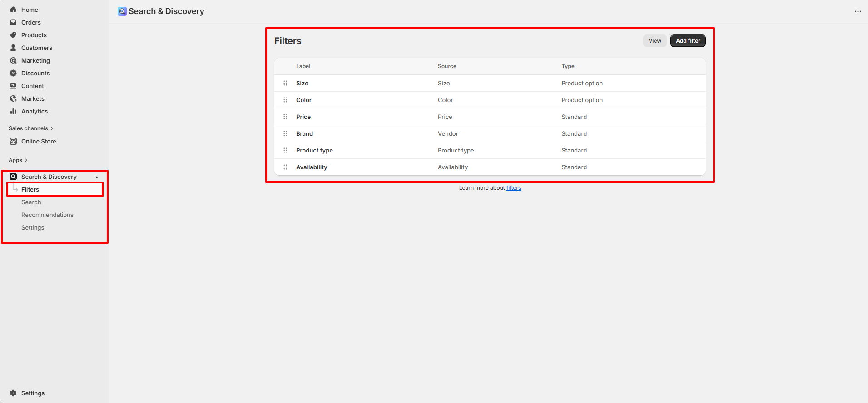The image size is (868, 403).
Task: Open the Availability filter label
Action: pyautogui.click(x=312, y=167)
